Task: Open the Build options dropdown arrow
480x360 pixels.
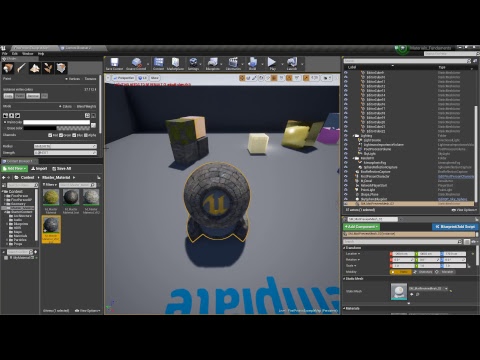Action: (263, 64)
